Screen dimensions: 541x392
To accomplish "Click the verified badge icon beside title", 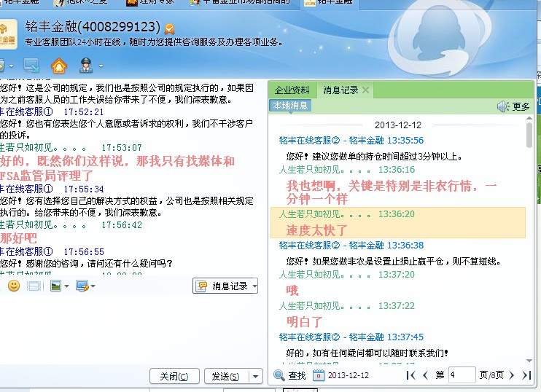I will (x=169, y=29).
